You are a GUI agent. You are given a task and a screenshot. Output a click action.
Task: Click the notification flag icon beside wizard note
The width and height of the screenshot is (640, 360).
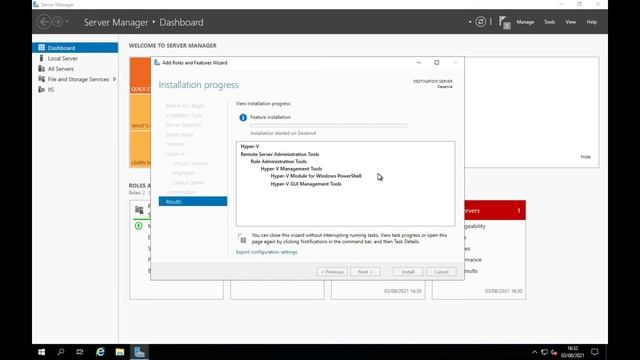click(242, 238)
